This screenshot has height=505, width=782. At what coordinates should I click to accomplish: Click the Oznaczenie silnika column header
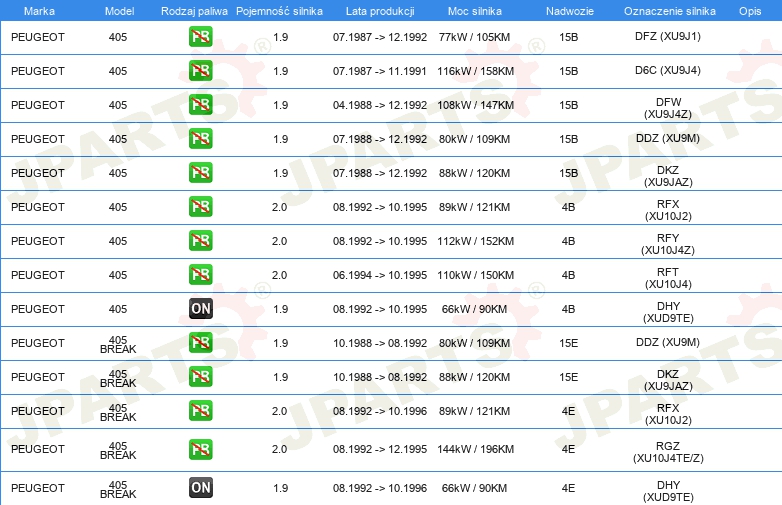click(669, 11)
